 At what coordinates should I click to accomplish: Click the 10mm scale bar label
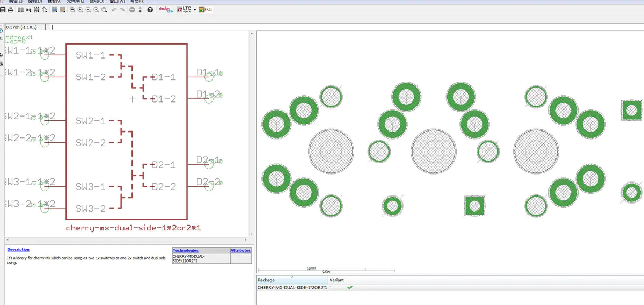[311, 267]
